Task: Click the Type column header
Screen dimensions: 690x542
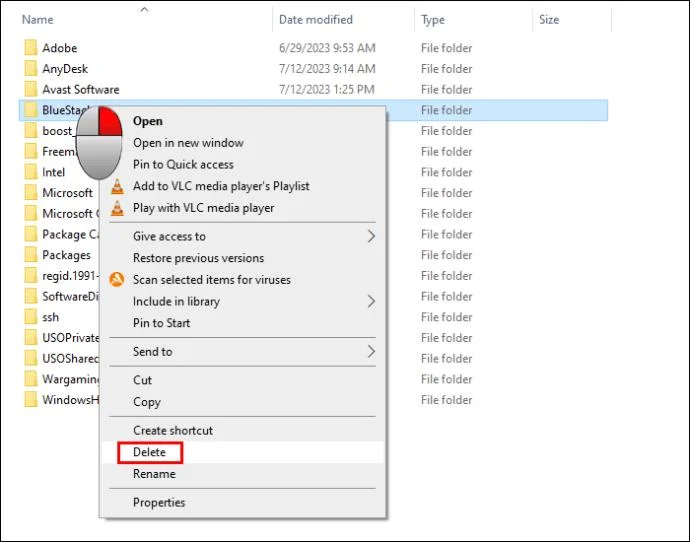Action: pos(433,20)
